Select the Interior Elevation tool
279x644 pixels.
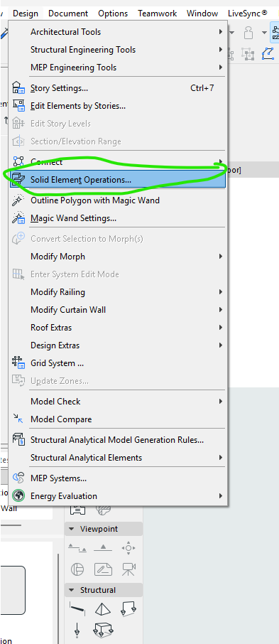128,548
